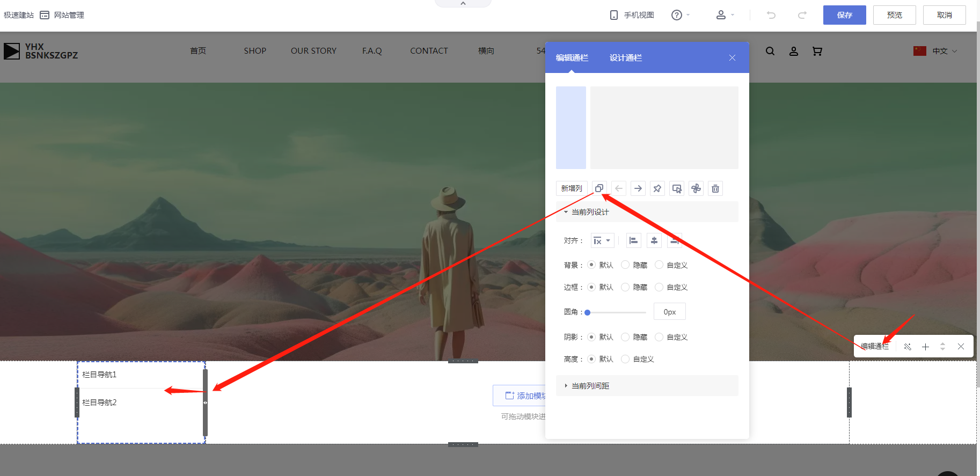Expand the 当前列间距 section

coord(590,386)
